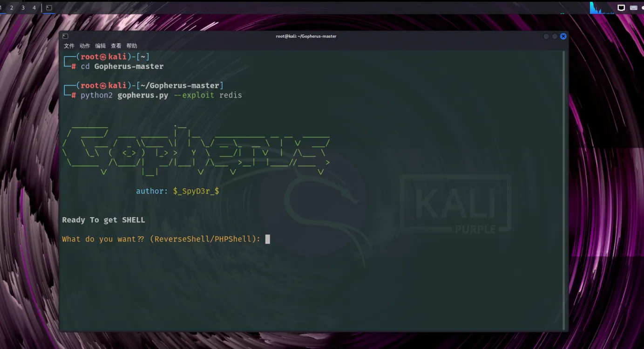
Task: Click the terminal's vertical scrollbar
Action: coord(564,190)
